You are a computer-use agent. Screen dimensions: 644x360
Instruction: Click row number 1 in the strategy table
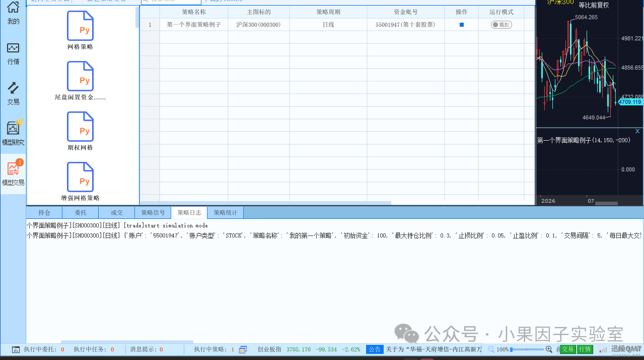point(150,25)
